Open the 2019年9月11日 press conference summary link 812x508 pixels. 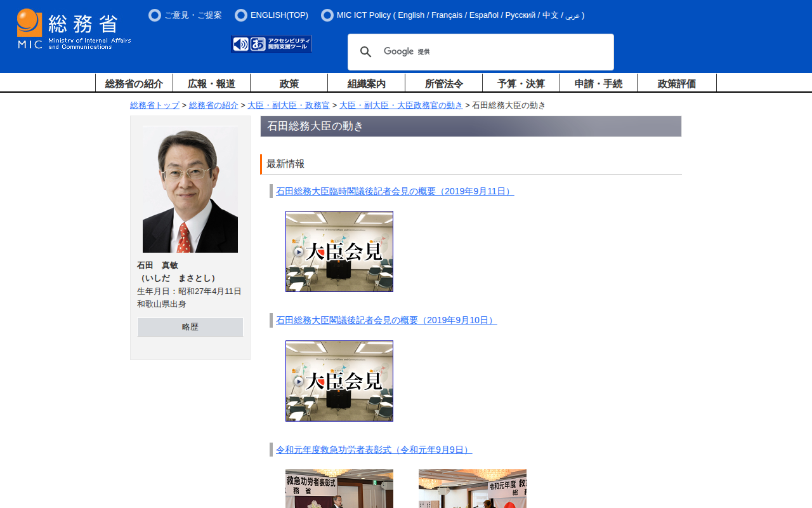pos(395,191)
